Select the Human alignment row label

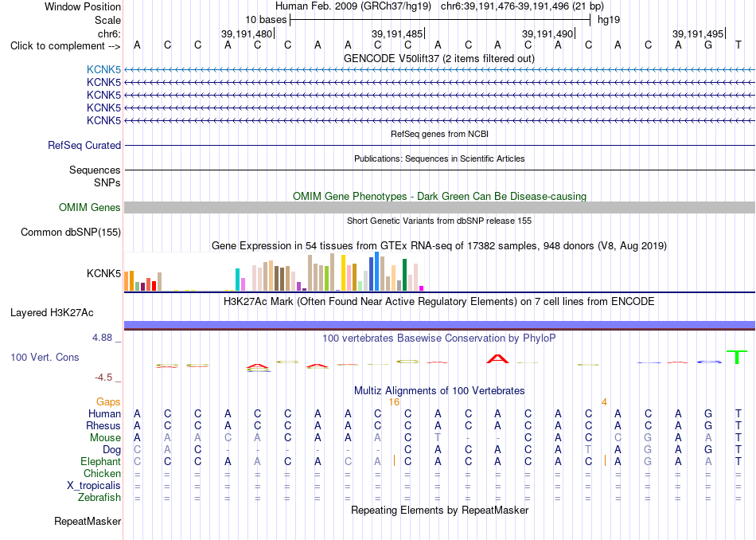coord(104,414)
